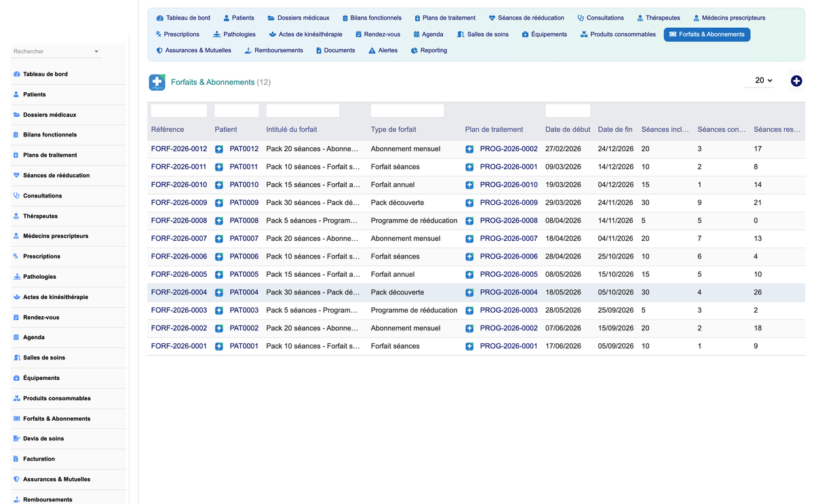Open record FORF-2026-0001
The image size is (814, 504).
point(179,346)
